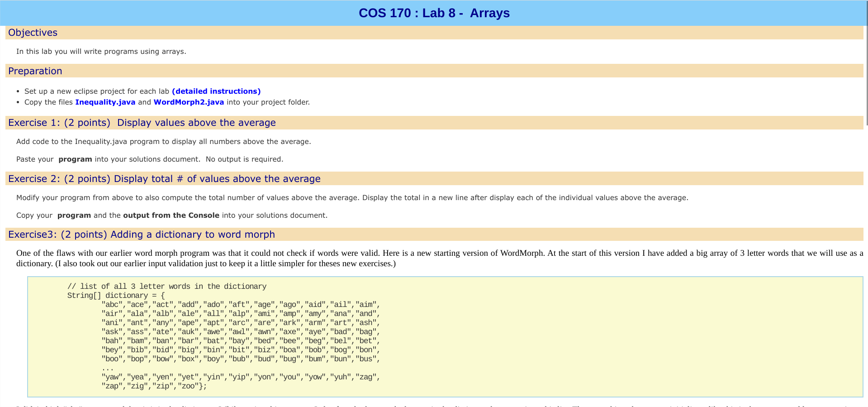This screenshot has height=407, width=868.
Task: Click the code row starting with "boo"
Action: pyautogui.click(x=241, y=359)
